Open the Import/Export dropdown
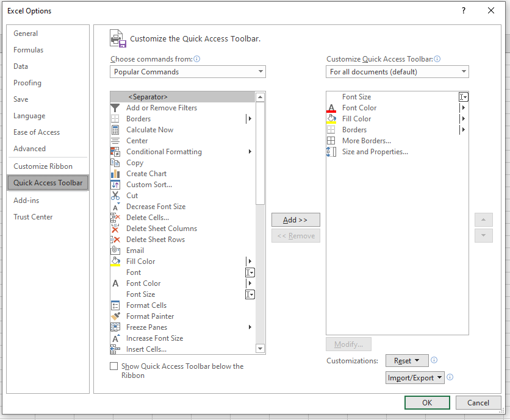The height and width of the screenshot is (420, 510). coord(415,378)
